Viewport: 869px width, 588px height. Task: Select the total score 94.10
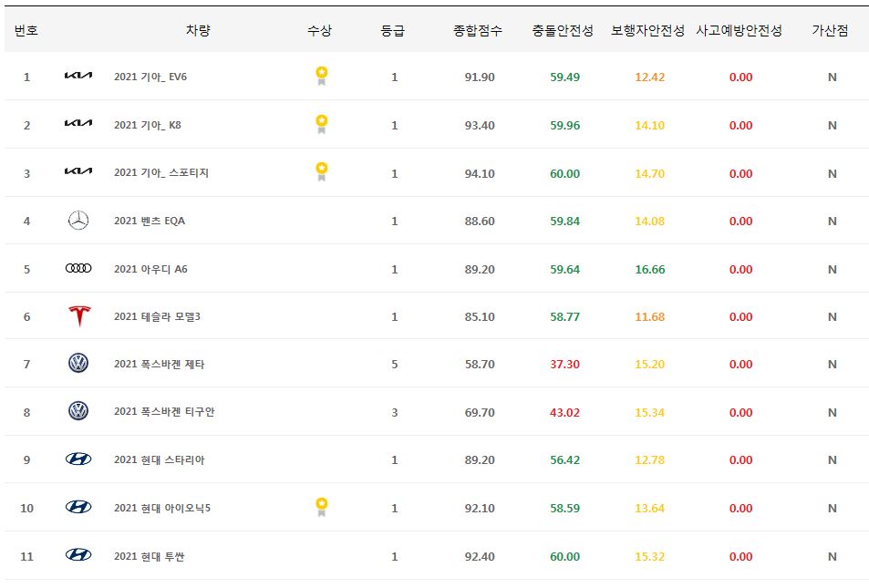click(x=480, y=173)
